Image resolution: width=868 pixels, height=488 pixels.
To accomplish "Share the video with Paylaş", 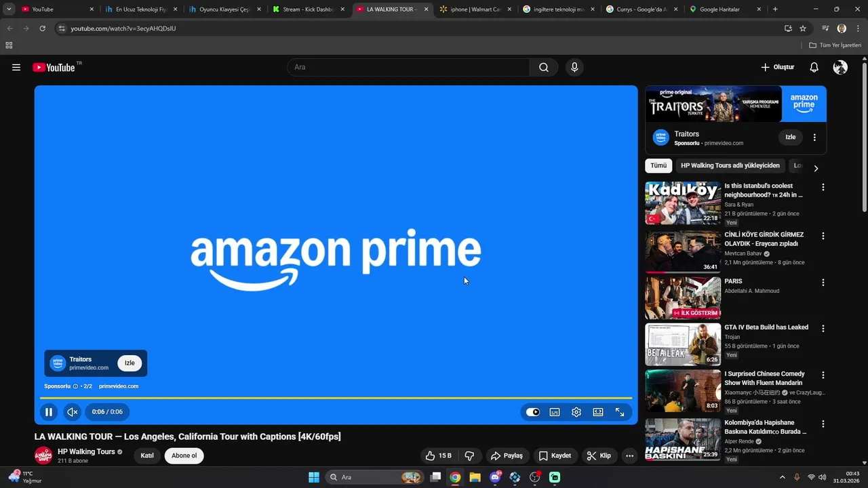I will click(x=507, y=455).
